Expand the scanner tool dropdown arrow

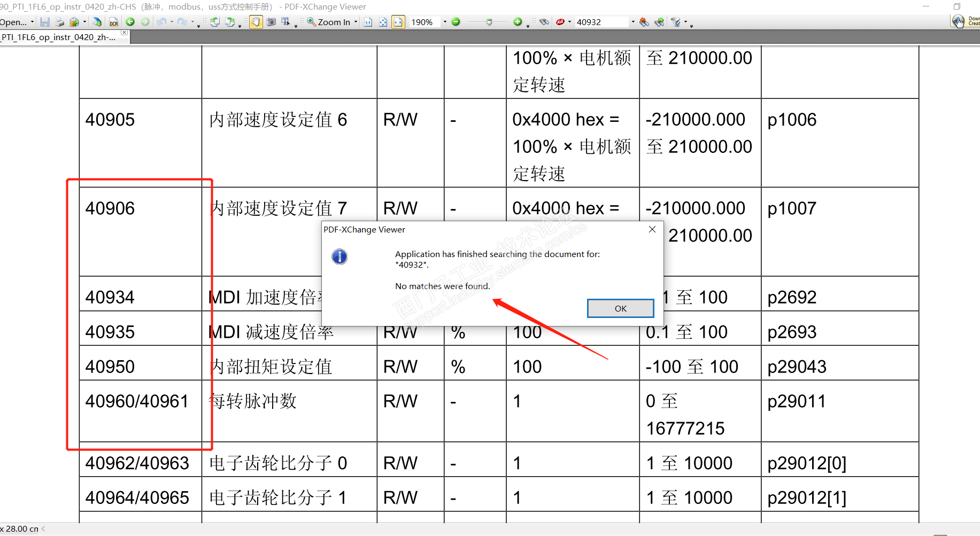[84, 22]
